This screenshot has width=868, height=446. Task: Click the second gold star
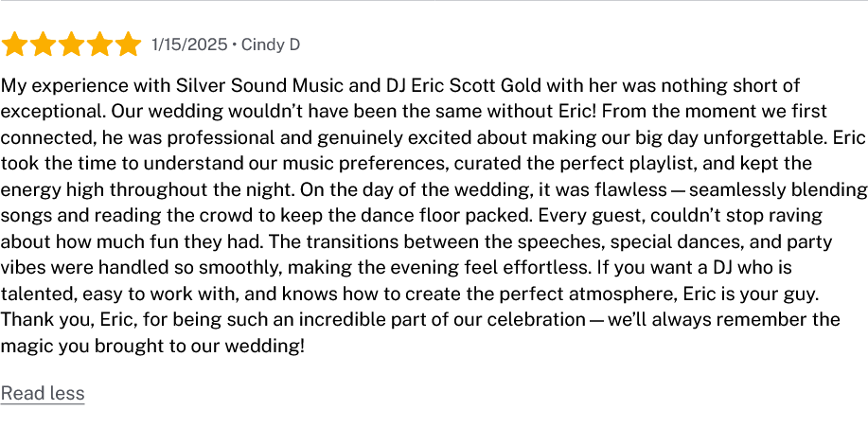tap(43, 45)
